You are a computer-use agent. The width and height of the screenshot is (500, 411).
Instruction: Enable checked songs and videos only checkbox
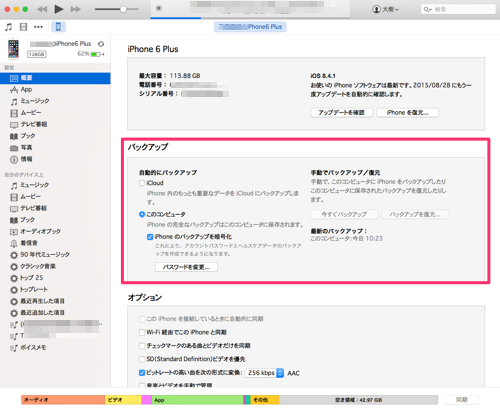pos(142,346)
